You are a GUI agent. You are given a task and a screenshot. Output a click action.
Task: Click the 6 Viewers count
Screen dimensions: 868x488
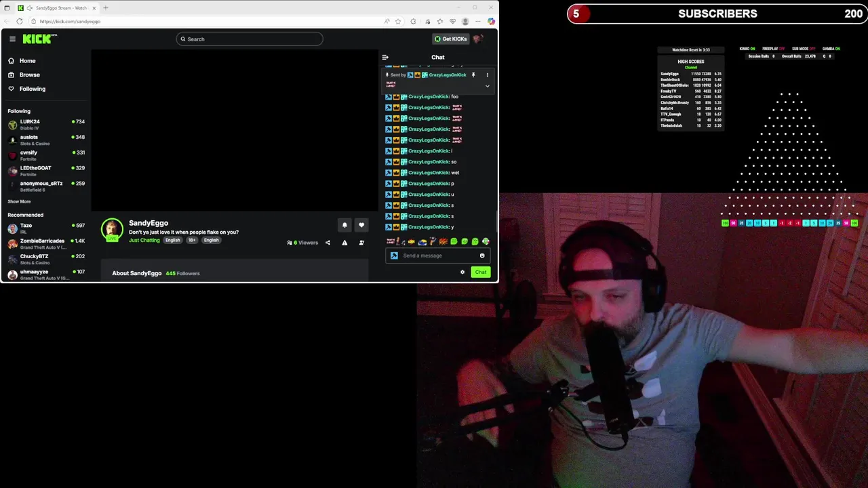[303, 243]
